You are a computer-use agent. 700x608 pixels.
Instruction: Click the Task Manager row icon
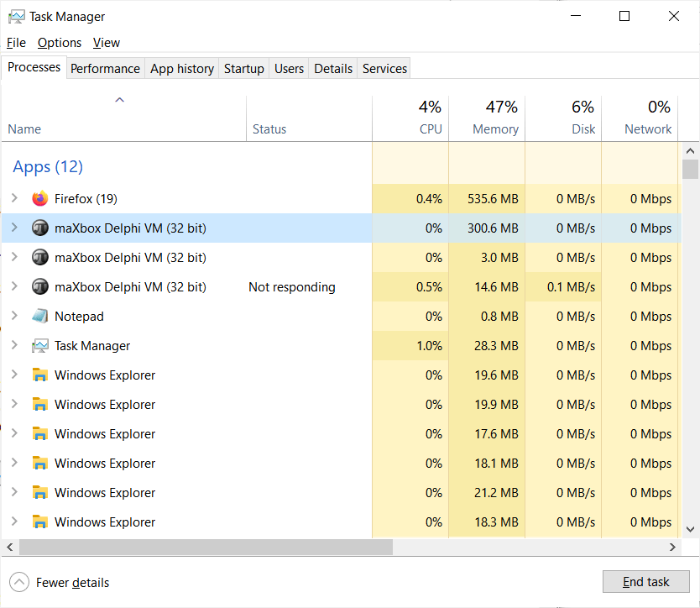40,346
